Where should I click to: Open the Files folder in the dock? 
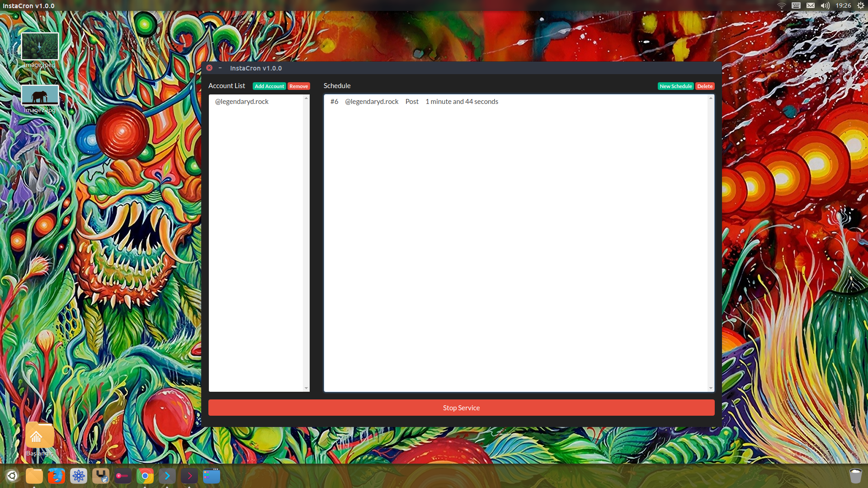[34, 476]
